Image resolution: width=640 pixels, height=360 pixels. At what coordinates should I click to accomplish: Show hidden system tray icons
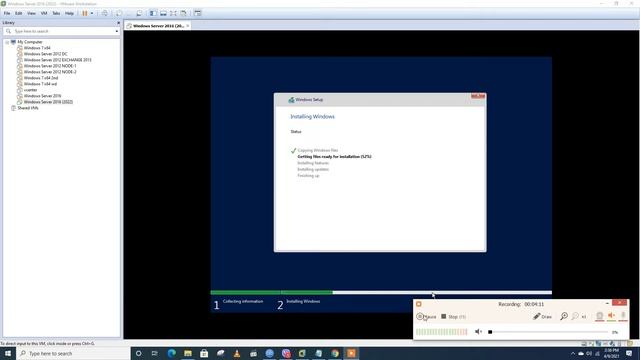click(x=573, y=353)
